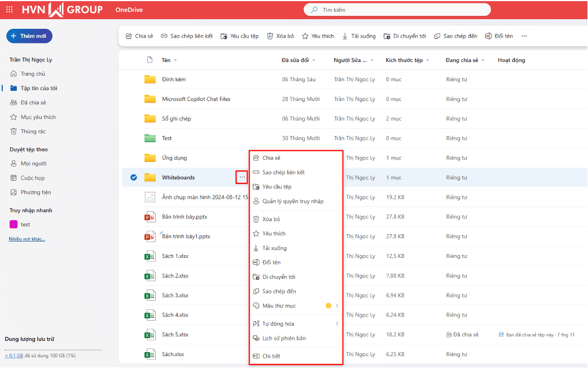The image size is (588, 368).
Task: Choose Yêu thích in the context menu
Action: [x=296, y=234]
